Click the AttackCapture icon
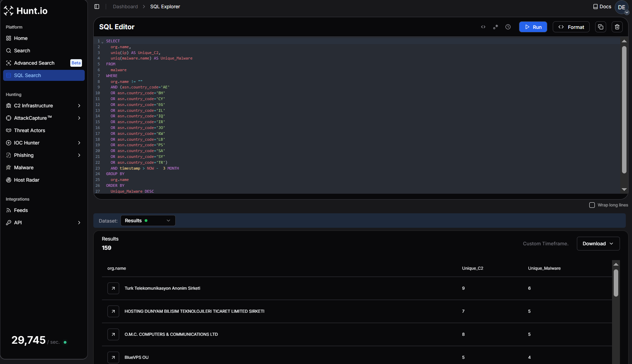 click(x=9, y=118)
